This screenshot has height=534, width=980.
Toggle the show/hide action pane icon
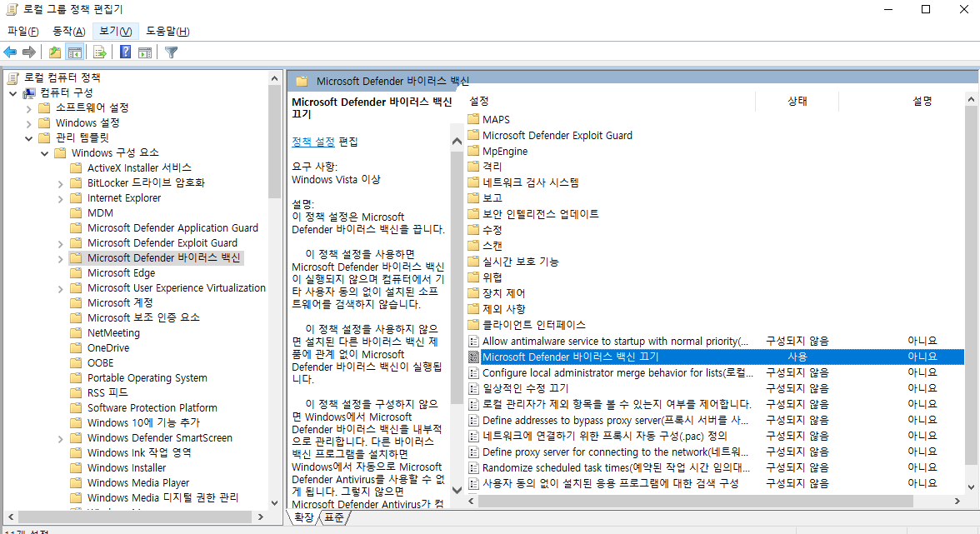coord(145,52)
